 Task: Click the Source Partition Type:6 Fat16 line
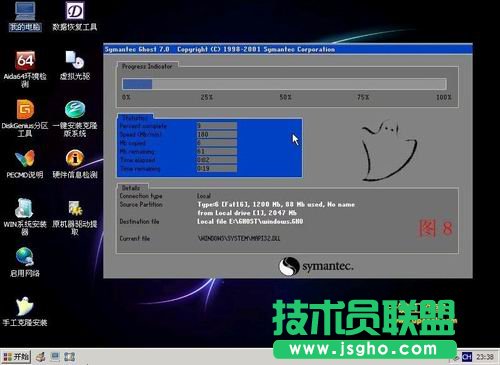tap(276, 204)
